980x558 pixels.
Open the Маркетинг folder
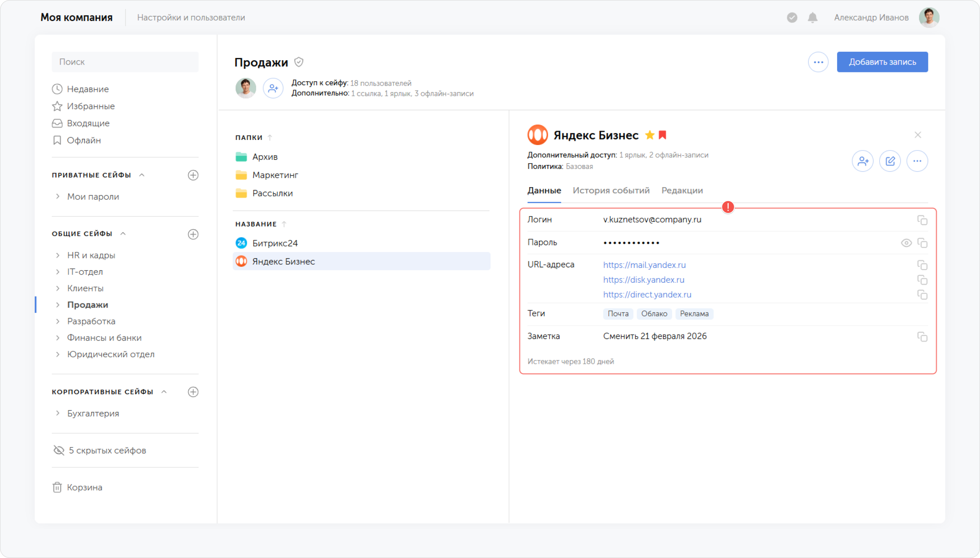click(x=267, y=175)
